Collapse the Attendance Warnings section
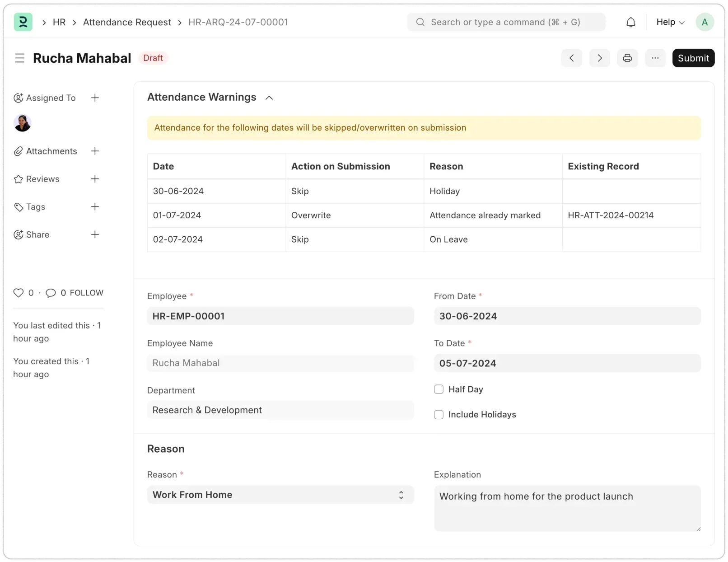The width and height of the screenshot is (728, 562). click(x=269, y=98)
